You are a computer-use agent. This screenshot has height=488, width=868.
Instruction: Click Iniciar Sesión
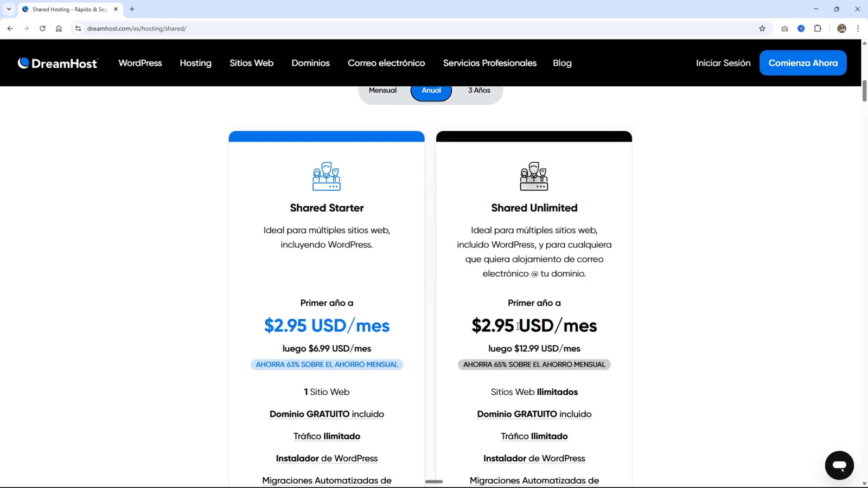point(723,63)
